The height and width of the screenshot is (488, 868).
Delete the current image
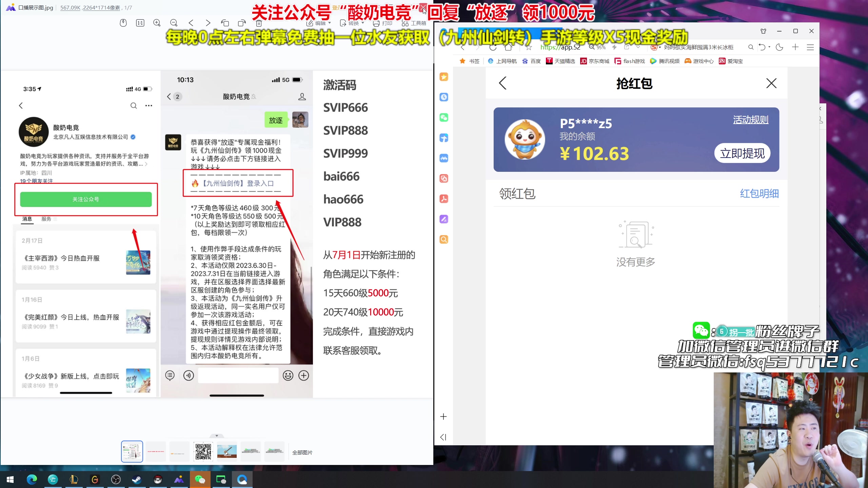coord(259,23)
